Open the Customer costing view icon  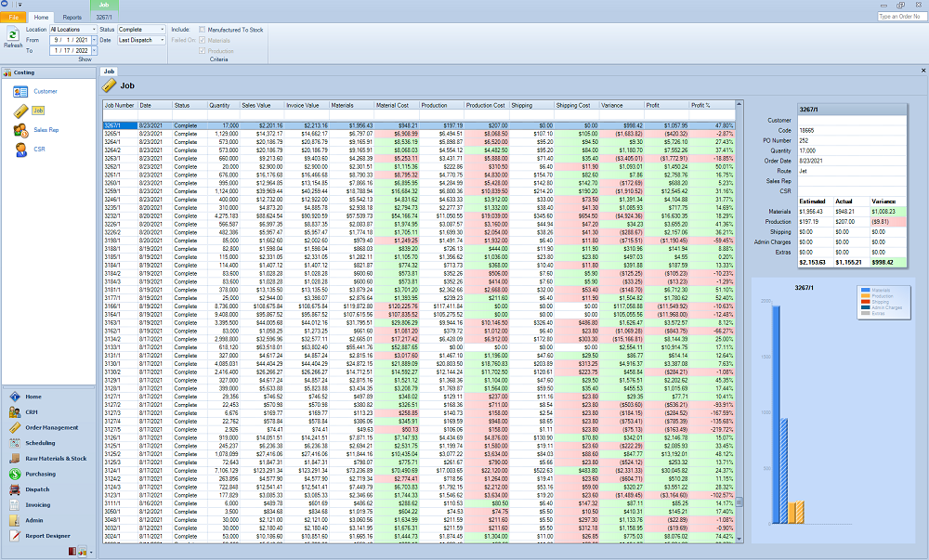tap(20, 92)
